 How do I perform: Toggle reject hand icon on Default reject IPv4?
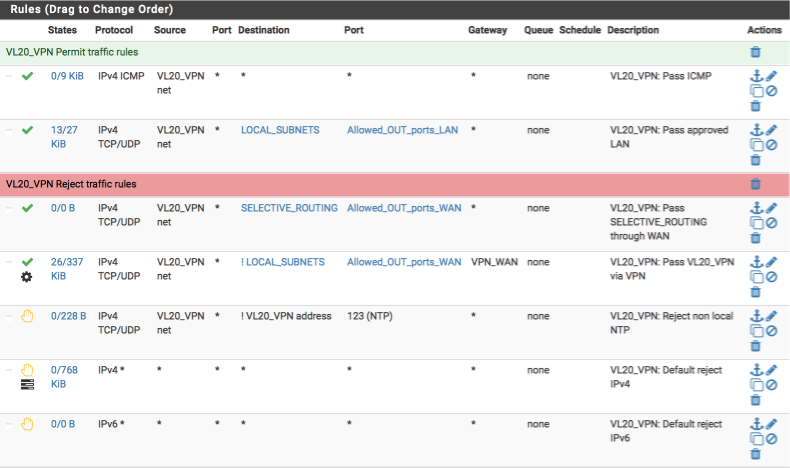click(27, 370)
